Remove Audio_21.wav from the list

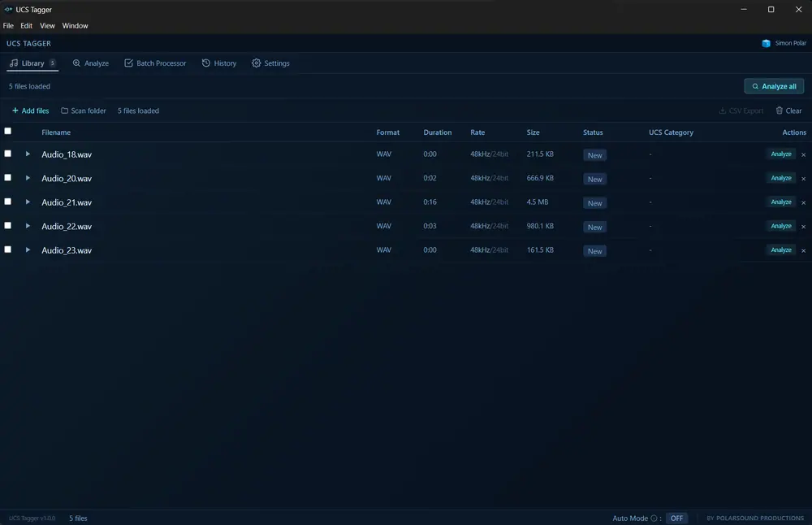click(x=803, y=202)
